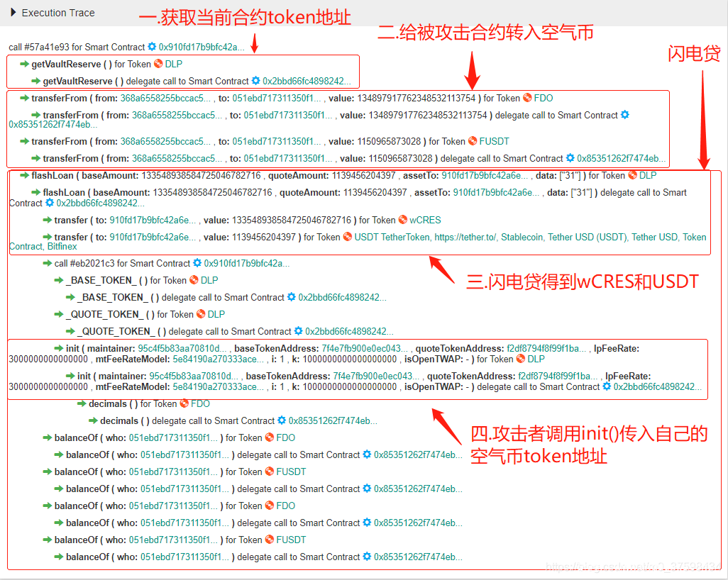Click gear icon in 1150965873028 transferFrom delegate line
The height and width of the screenshot is (580, 728).
pyautogui.click(x=570, y=158)
